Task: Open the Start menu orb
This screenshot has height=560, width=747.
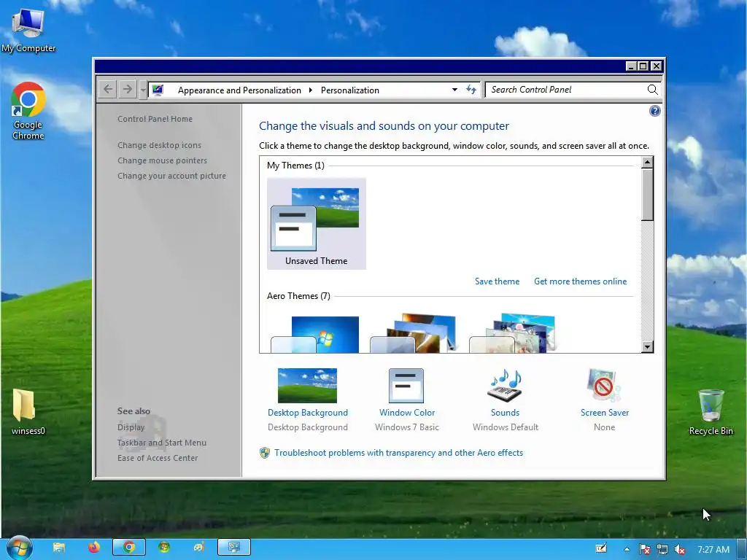Action: (20, 548)
